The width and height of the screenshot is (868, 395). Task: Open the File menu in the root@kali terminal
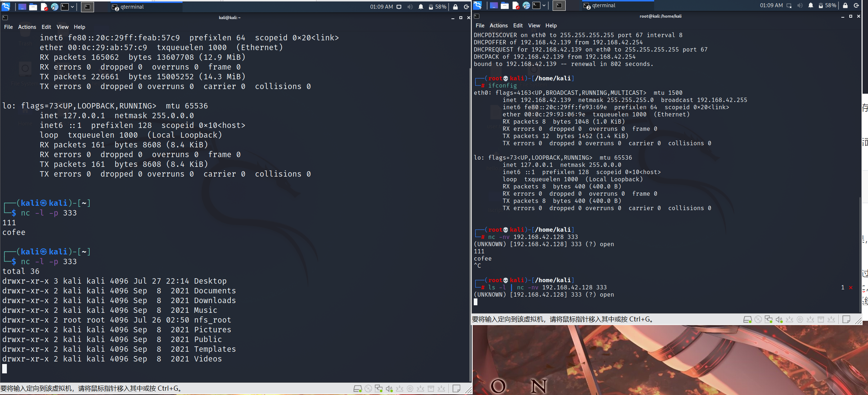click(x=480, y=26)
